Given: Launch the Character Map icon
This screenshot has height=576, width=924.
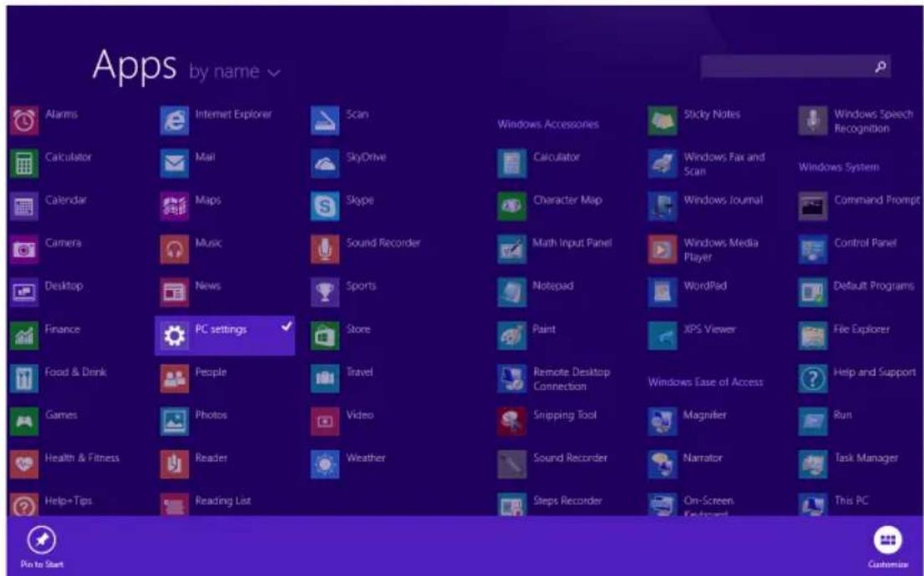Looking at the screenshot, I should pyautogui.click(x=511, y=207).
